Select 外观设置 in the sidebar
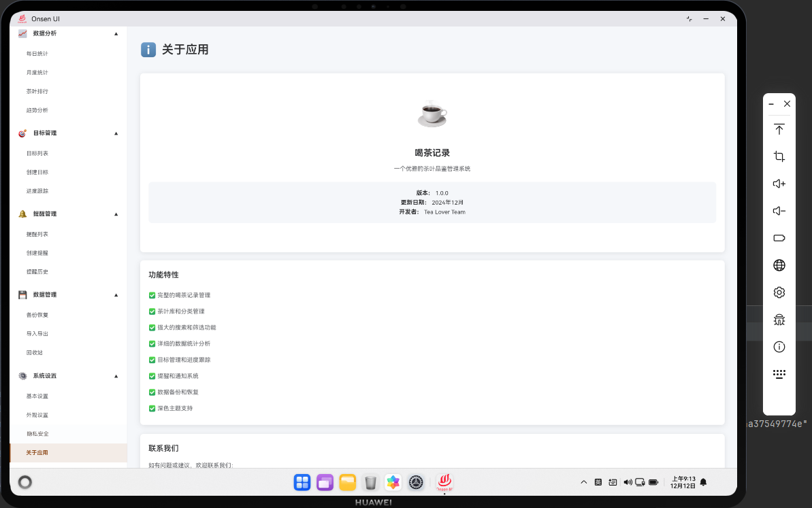The width and height of the screenshot is (812, 508). pyautogui.click(x=37, y=415)
